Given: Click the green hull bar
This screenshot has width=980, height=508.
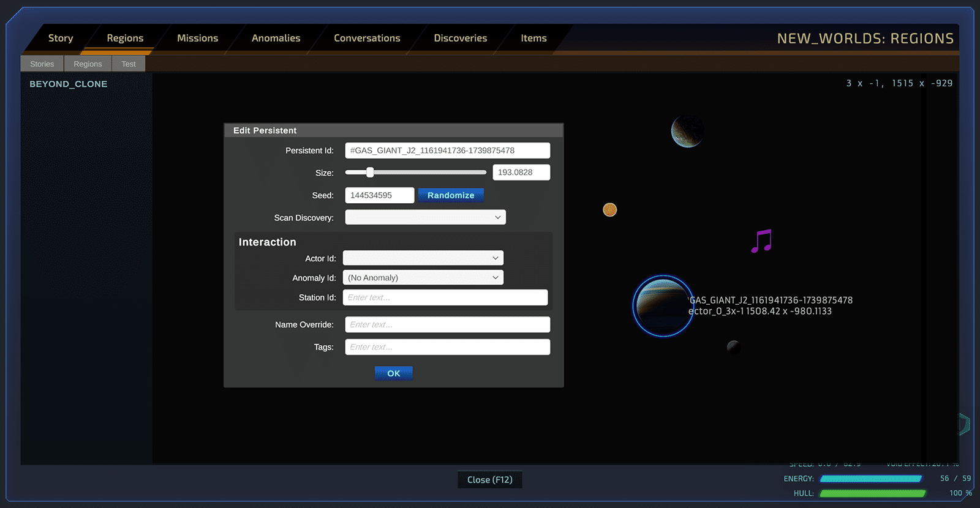Looking at the screenshot, I should (x=873, y=493).
